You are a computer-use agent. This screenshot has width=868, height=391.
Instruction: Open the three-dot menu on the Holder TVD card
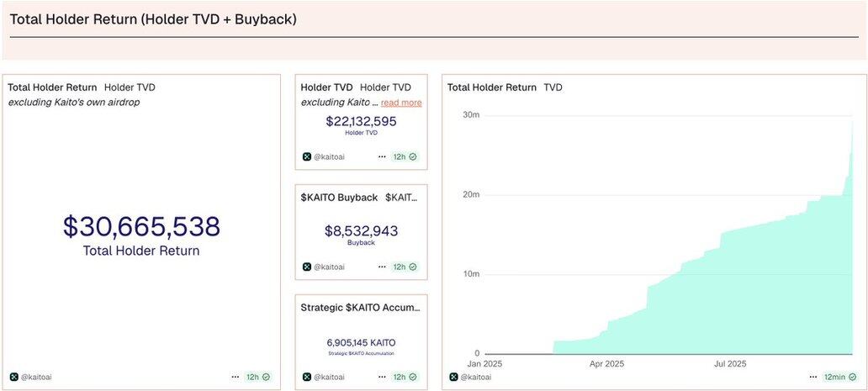pyautogui.click(x=383, y=156)
